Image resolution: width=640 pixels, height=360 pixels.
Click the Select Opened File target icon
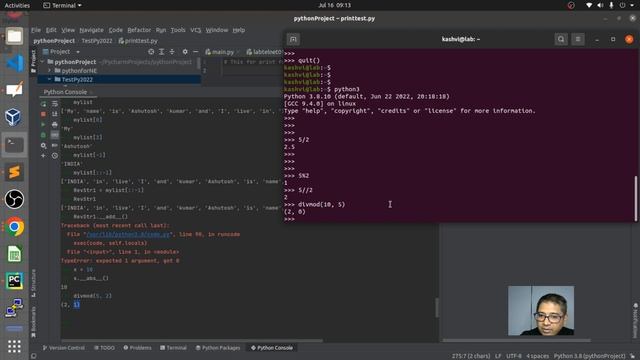point(151,52)
